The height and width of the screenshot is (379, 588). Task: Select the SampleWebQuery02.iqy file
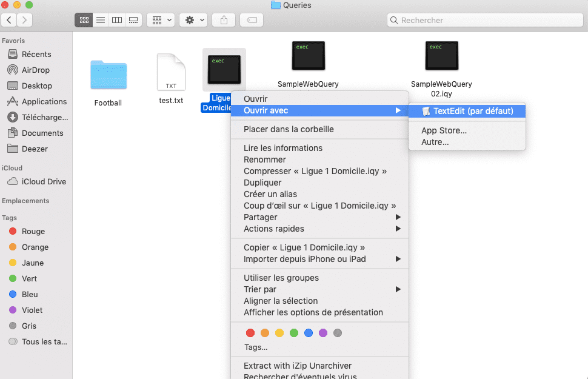[441, 56]
